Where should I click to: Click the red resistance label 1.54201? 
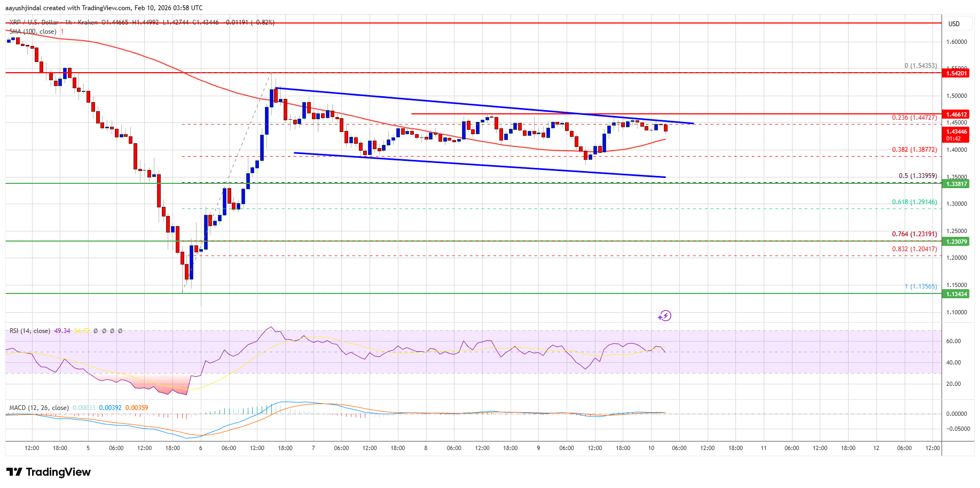957,73
